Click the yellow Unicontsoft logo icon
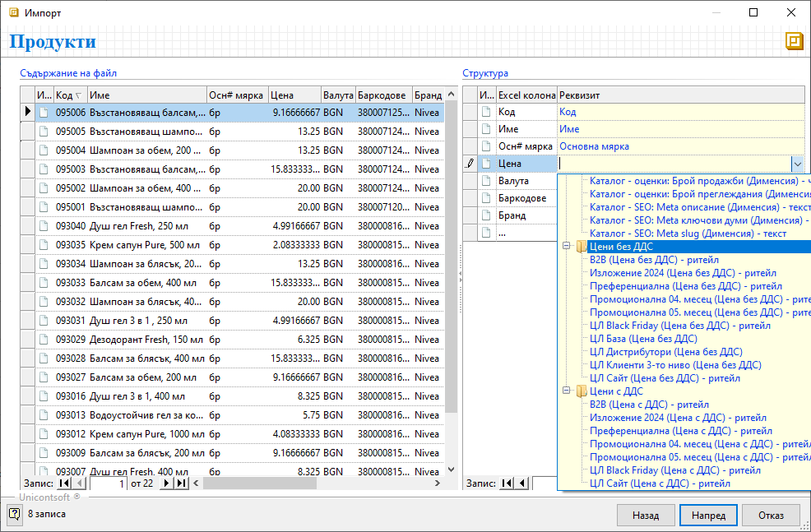This screenshot has width=811, height=532. tap(794, 42)
